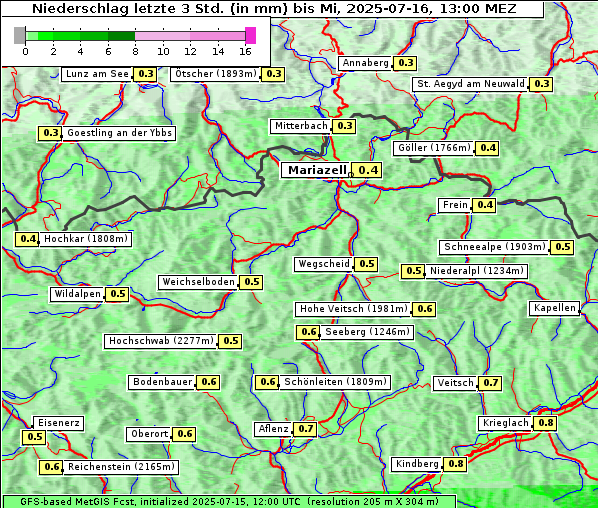This screenshot has height=508, width=598.
Task: Click the 0.3 value beside Ötscher
Action: 273,74
